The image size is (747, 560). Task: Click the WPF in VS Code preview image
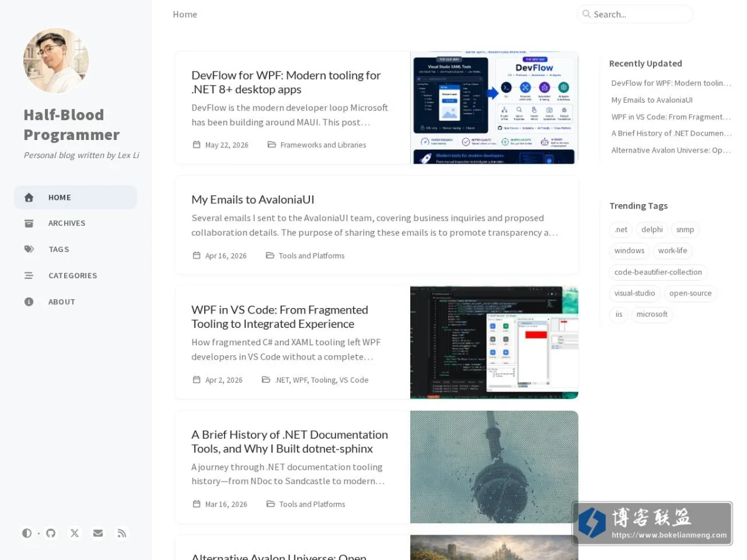coord(494,342)
